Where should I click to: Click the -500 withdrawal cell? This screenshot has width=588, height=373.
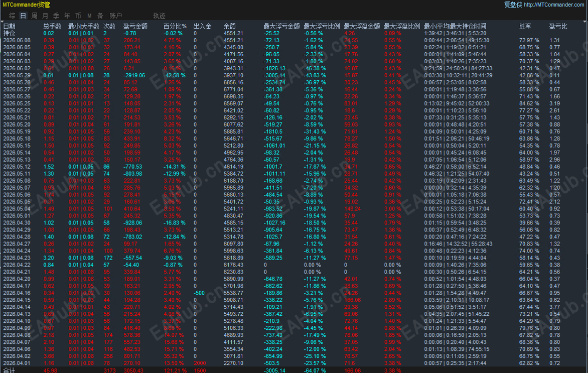(x=199, y=293)
